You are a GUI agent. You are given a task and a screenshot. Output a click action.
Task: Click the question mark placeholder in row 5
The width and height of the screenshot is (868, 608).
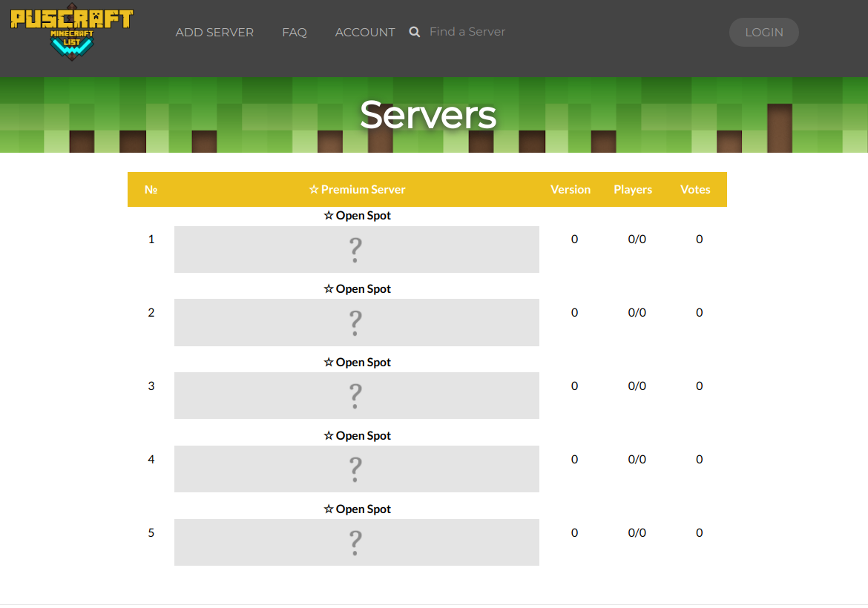tap(355, 542)
